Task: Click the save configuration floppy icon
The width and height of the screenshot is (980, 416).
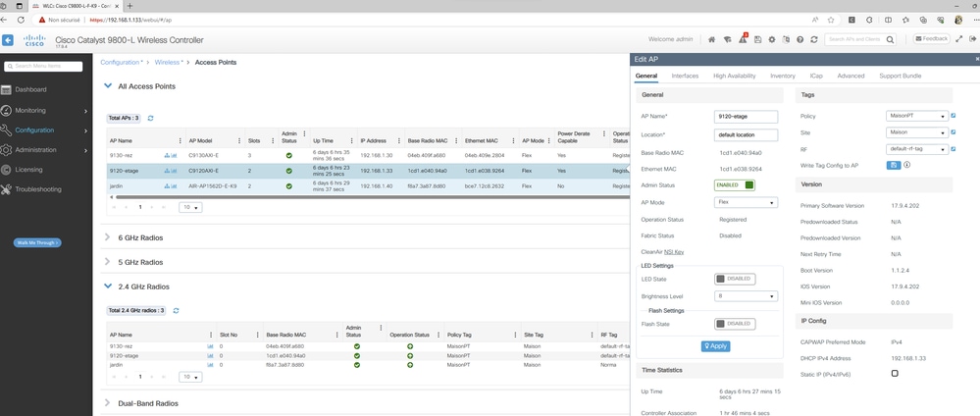Action: (757, 39)
